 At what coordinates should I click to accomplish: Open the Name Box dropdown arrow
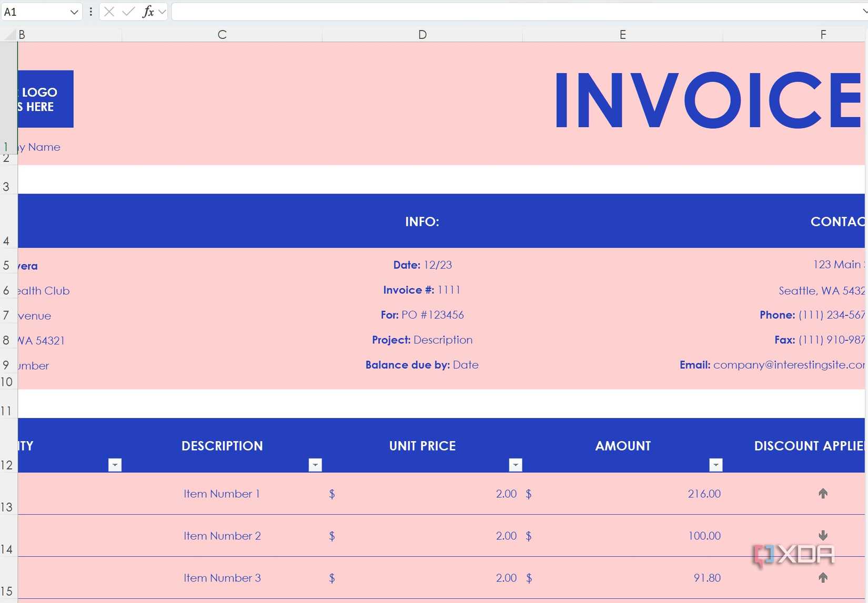click(74, 12)
